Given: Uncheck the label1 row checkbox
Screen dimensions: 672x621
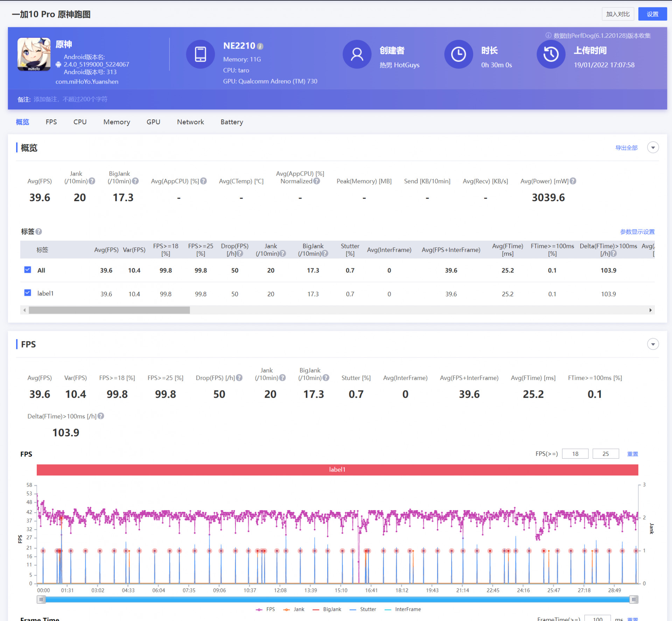Looking at the screenshot, I should [28, 293].
